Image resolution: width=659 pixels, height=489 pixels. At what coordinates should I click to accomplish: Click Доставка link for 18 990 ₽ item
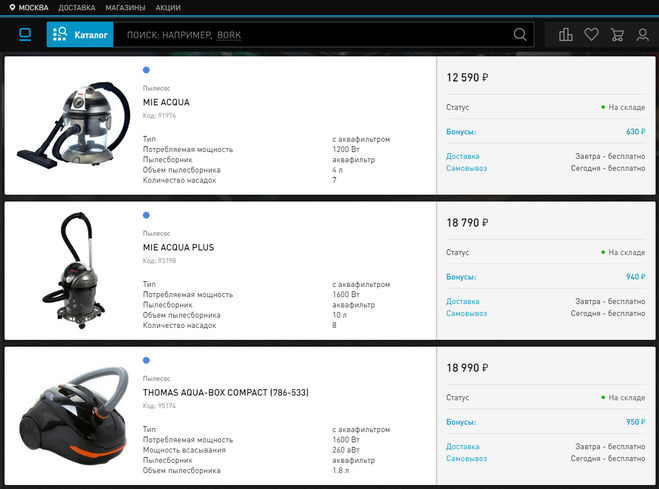pyautogui.click(x=462, y=447)
